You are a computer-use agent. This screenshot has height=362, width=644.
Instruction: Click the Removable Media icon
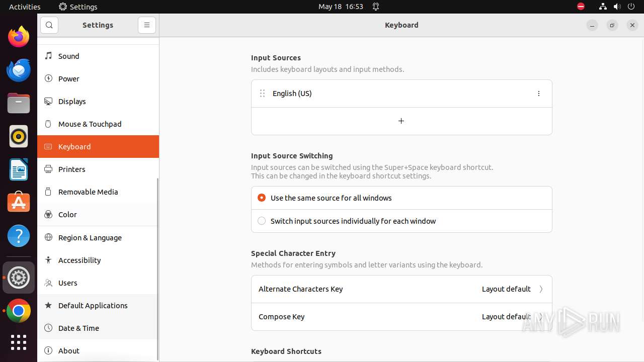tap(48, 192)
